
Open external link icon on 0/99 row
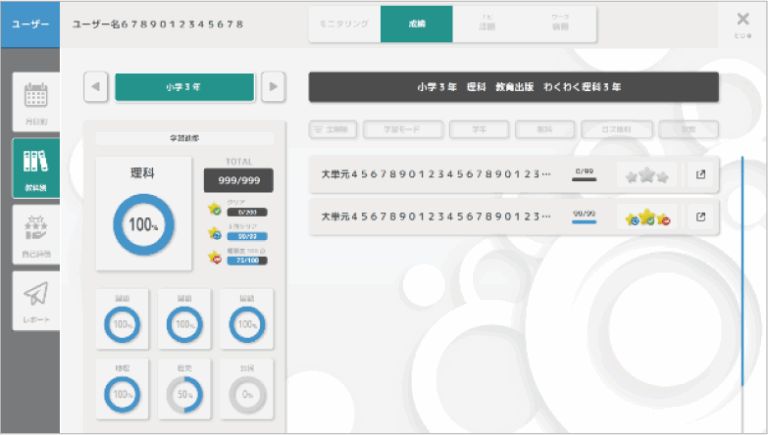click(x=700, y=174)
